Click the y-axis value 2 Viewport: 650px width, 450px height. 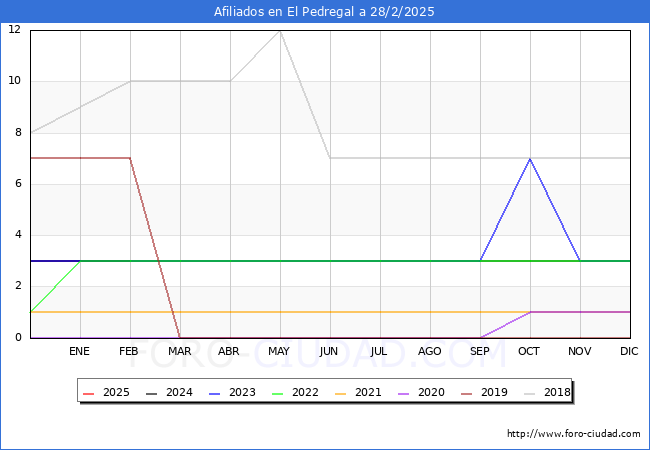(18, 286)
